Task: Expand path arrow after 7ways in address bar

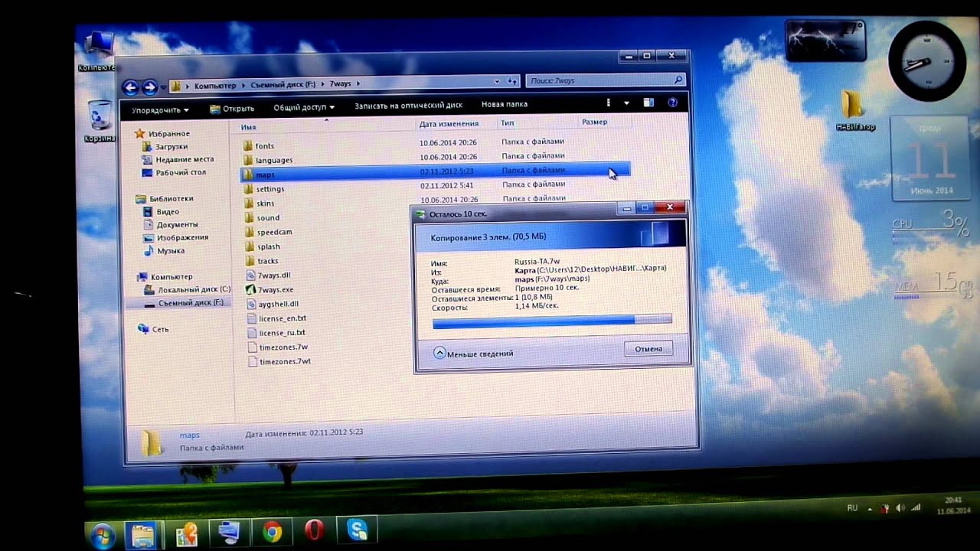Action: 358,83
